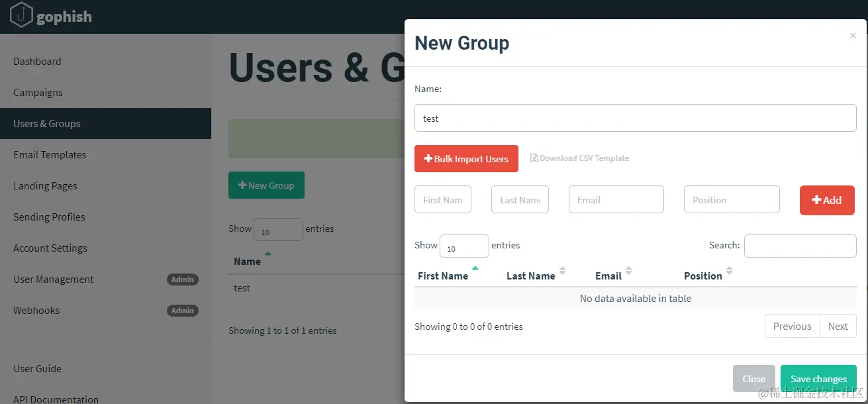The image size is (868, 404).
Task: Open Sending Profiles in the sidebar
Action: 49,217
